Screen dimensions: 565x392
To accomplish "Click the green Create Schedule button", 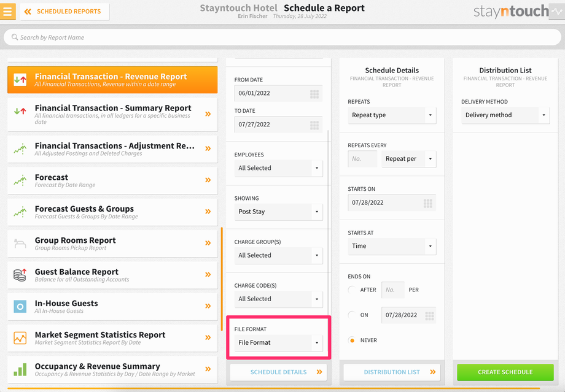I will pyautogui.click(x=505, y=372).
